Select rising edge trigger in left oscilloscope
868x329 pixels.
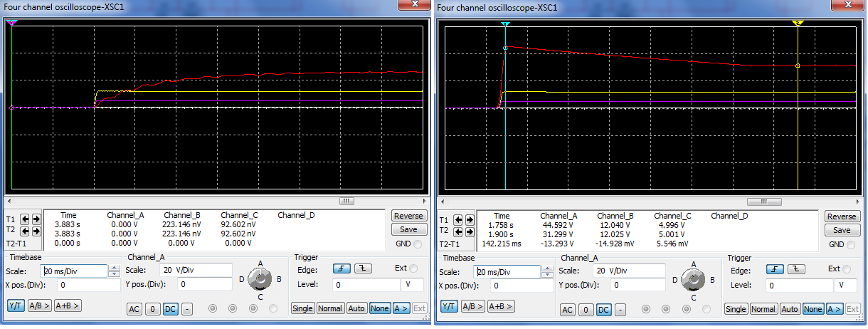pyautogui.click(x=340, y=268)
